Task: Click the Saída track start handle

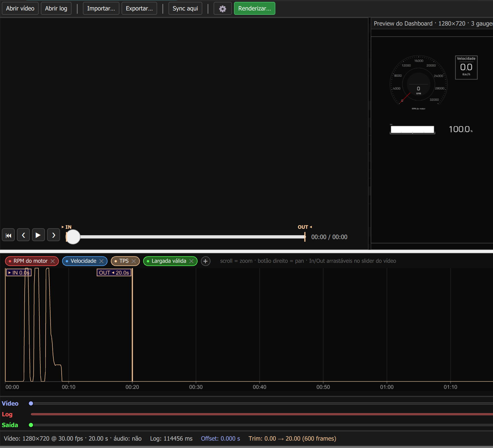Action: (31, 425)
